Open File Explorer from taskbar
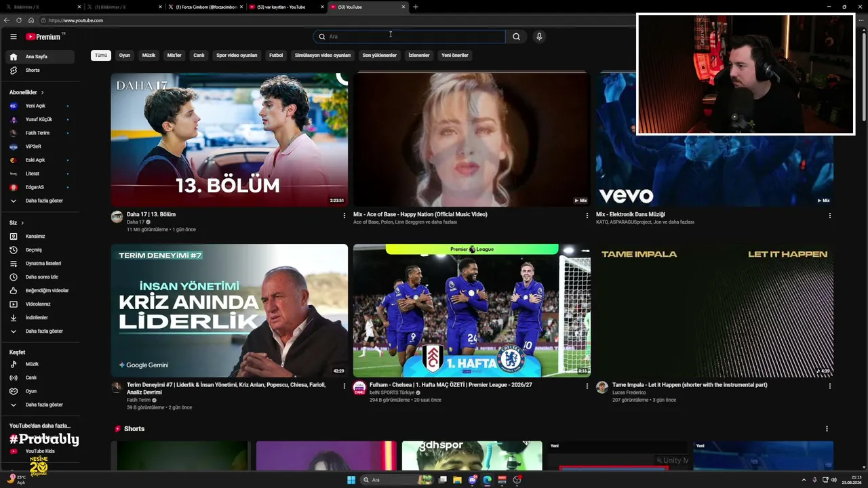Viewport: 868px width, 488px height. point(458,480)
